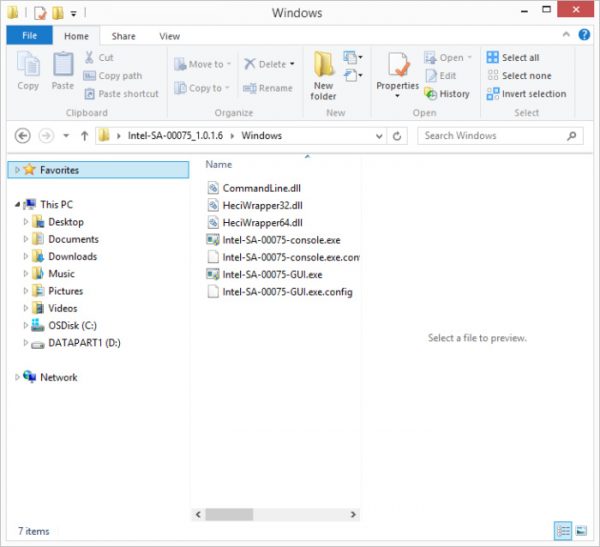Collapse the ribbon with the chevron
This screenshot has height=547, width=600.
[x=566, y=34]
